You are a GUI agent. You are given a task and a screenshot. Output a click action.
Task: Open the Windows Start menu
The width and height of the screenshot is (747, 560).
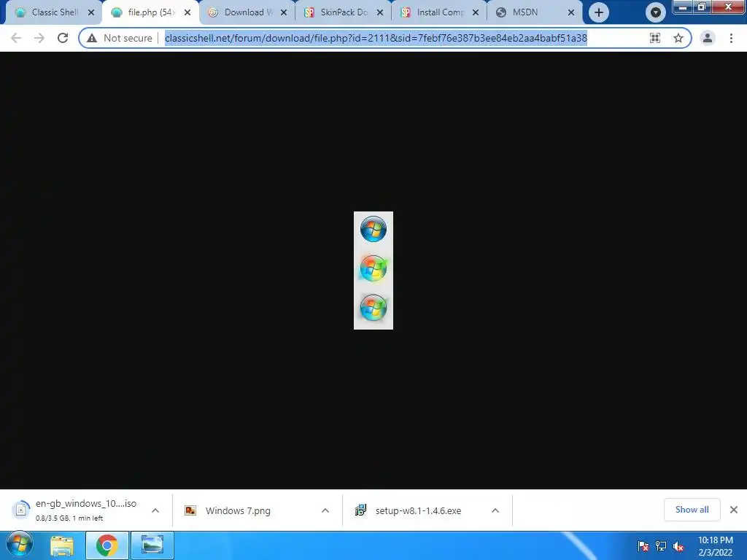point(20,545)
